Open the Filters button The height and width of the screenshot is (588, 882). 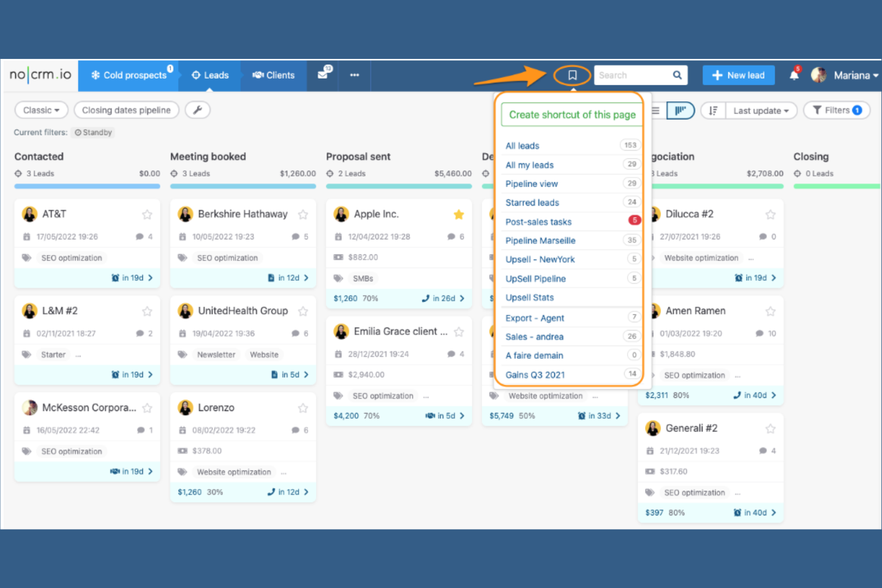click(837, 110)
